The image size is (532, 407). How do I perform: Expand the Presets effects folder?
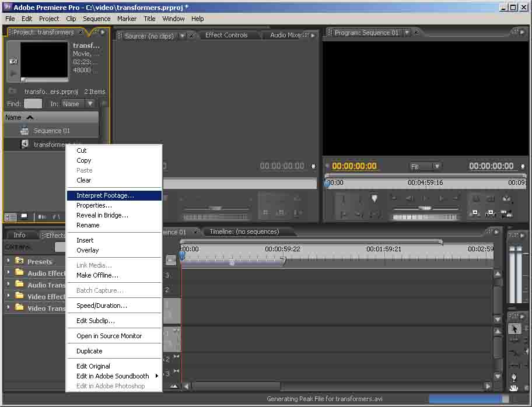click(8, 261)
